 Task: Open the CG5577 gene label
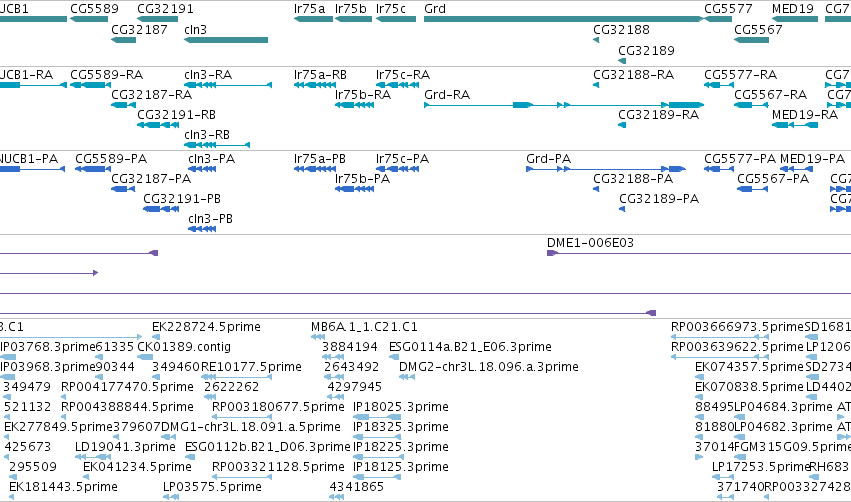(728, 9)
